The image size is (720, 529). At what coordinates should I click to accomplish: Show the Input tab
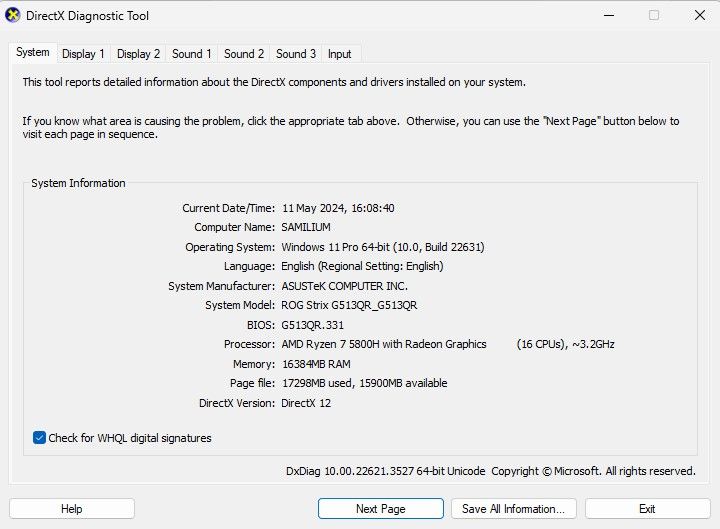[x=340, y=54]
